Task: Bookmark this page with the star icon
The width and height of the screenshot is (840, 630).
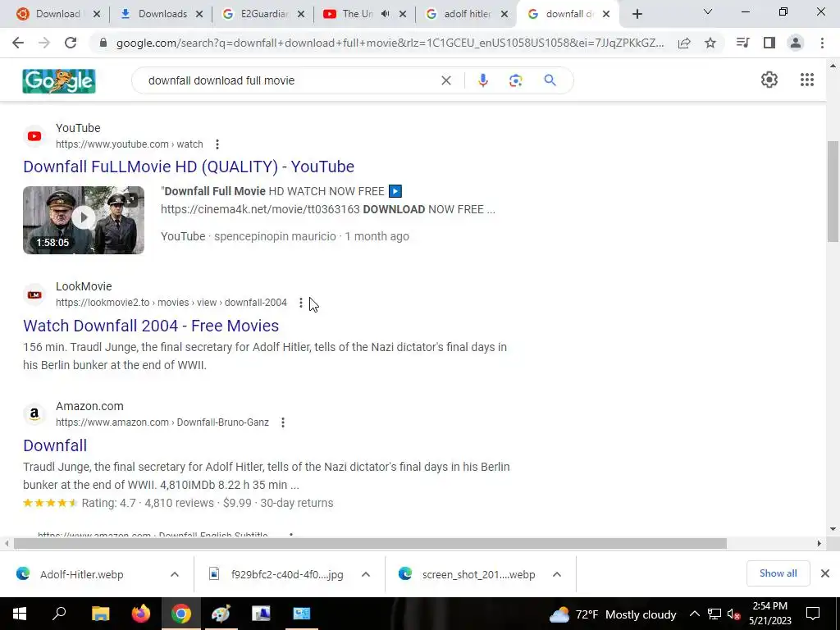Action: coord(710,43)
